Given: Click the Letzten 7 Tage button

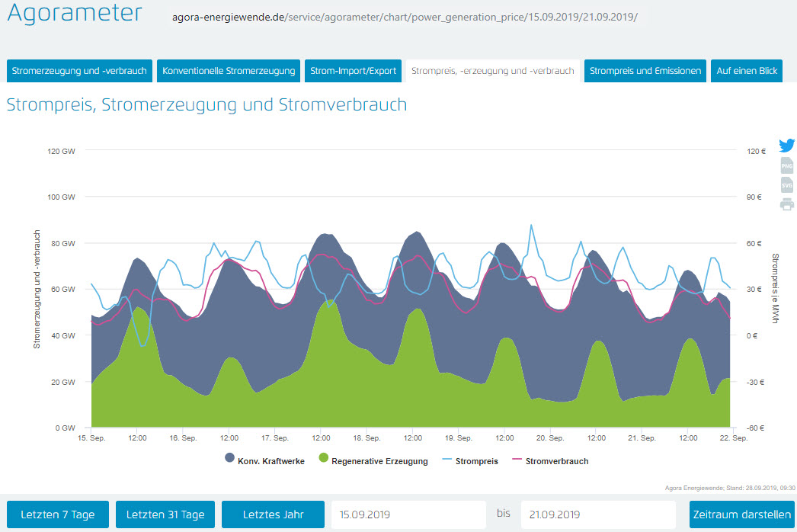Looking at the screenshot, I should tap(58, 514).
